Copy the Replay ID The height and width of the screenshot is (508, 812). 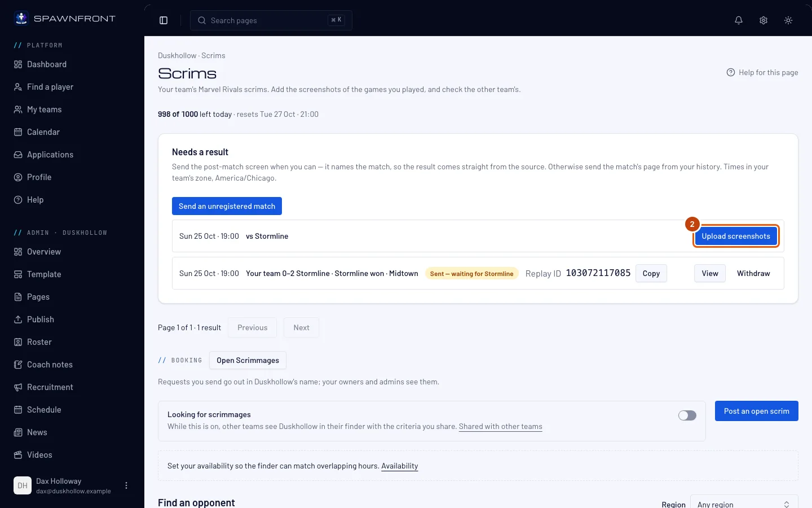(x=651, y=273)
